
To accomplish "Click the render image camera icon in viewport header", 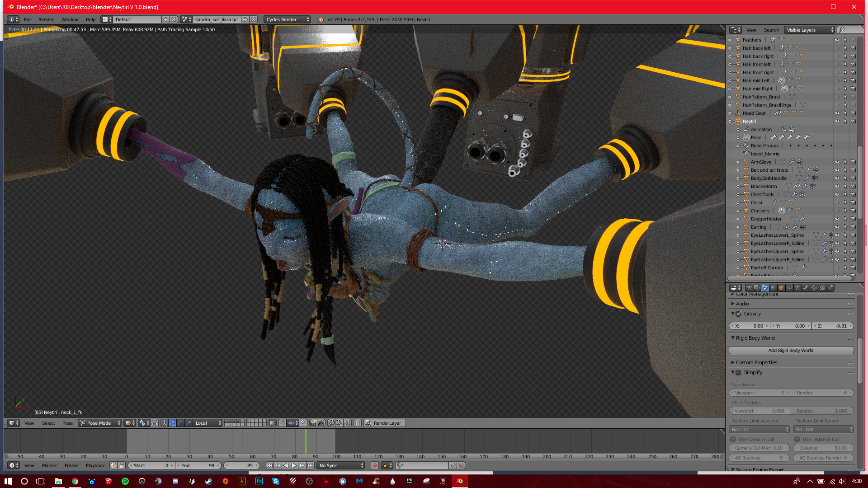I will coord(313,423).
